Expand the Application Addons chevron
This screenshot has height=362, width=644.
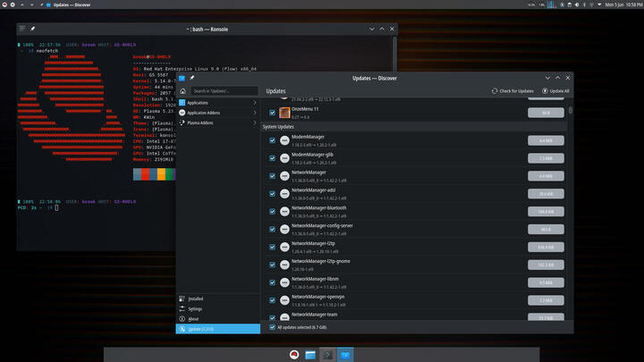(x=255, y=113)
